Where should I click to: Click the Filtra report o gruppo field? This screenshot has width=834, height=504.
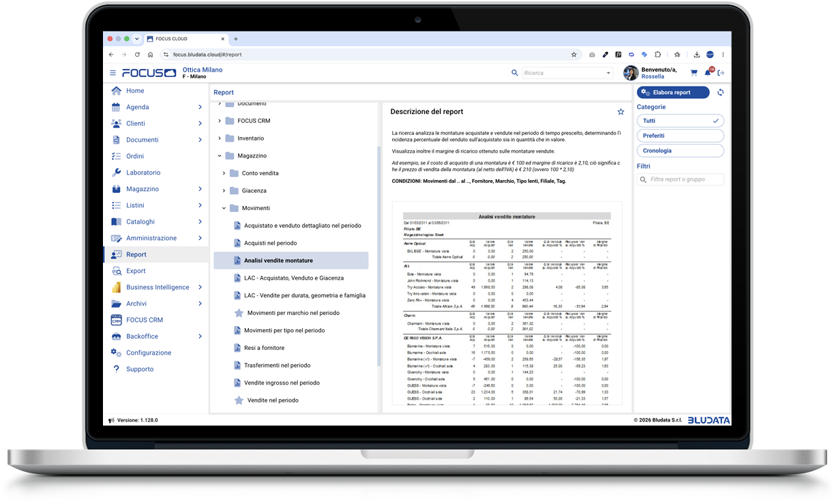[x=681, y=179]
